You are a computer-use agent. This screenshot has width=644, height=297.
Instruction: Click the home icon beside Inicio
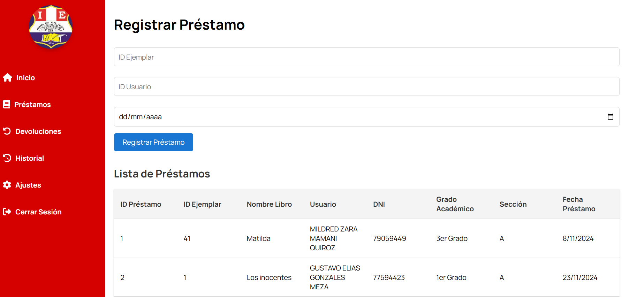(7, 78)
